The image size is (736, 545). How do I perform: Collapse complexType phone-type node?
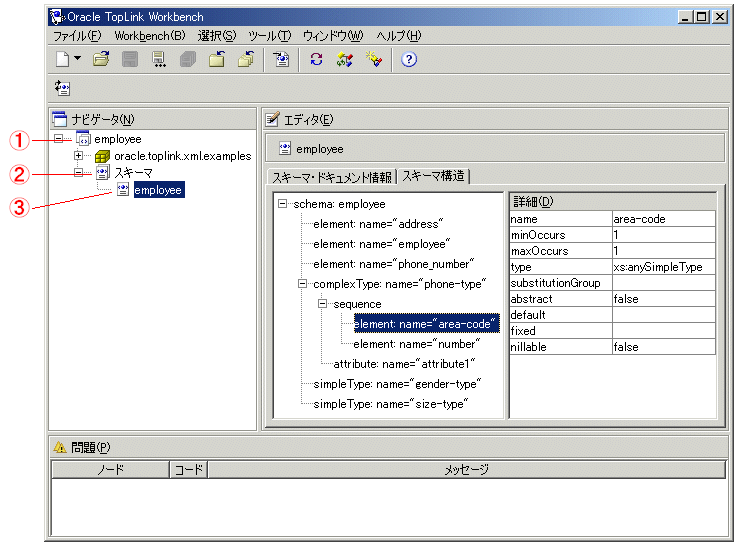pos(302,284)
